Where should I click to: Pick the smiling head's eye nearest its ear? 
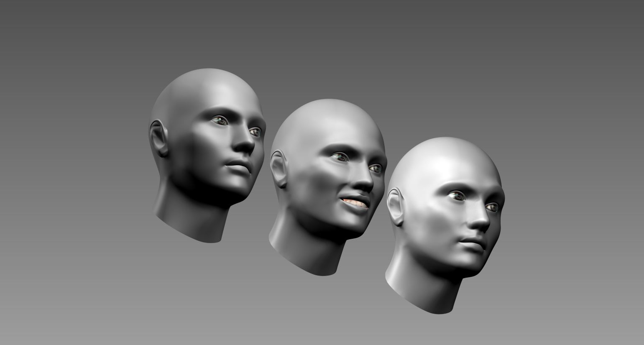pos(340,157)
